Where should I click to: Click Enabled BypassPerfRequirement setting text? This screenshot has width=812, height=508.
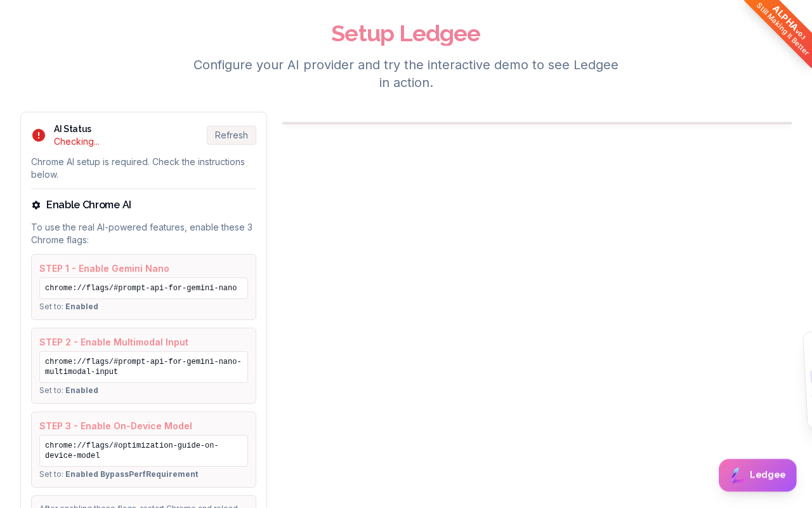(x=131, y=474)
